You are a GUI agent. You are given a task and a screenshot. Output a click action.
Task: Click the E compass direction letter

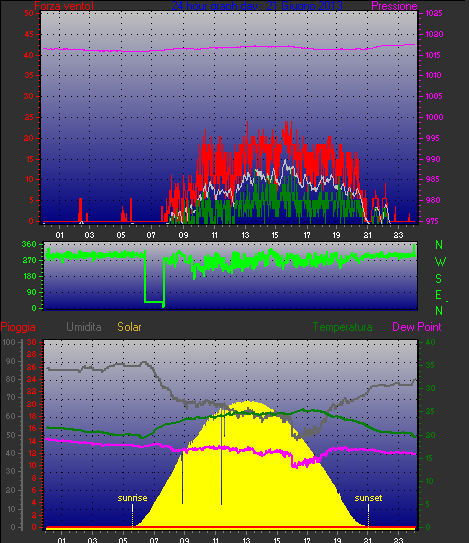click(x=439, y=295)
